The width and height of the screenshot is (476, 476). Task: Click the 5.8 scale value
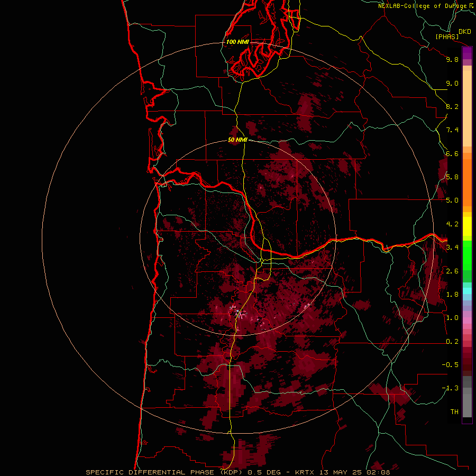click(x=452, y=177)
